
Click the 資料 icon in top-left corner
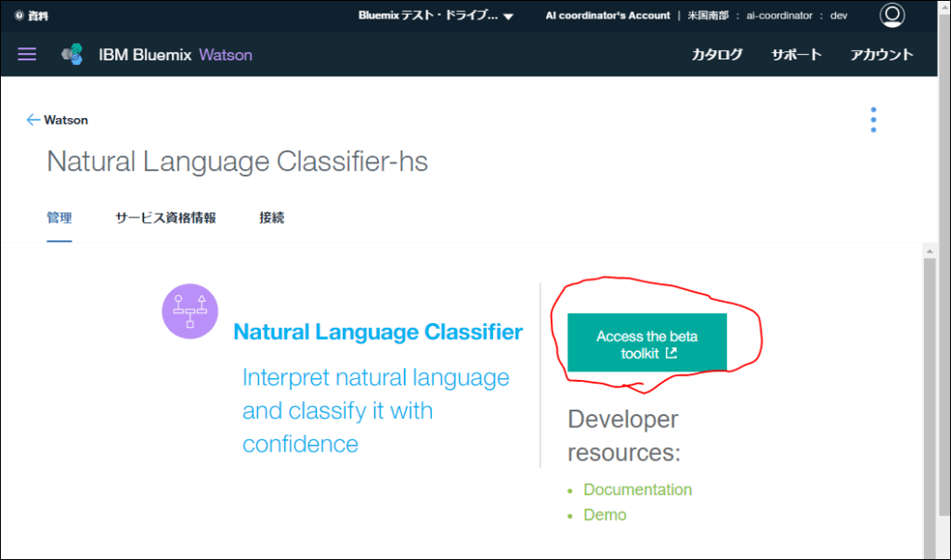pyautogui.click(x=19, y=16)
